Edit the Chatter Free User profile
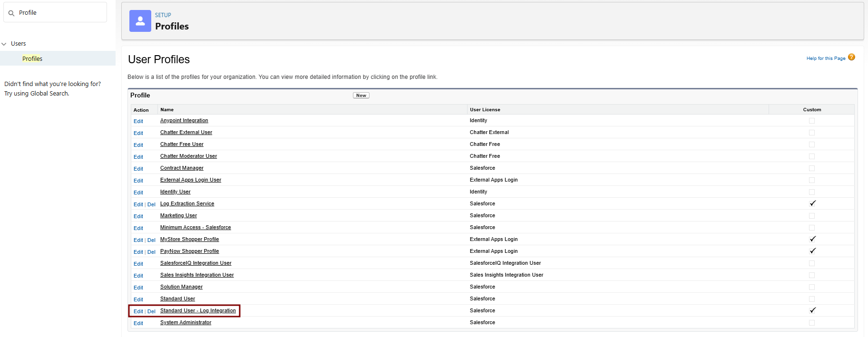 [x=138, y=145]
